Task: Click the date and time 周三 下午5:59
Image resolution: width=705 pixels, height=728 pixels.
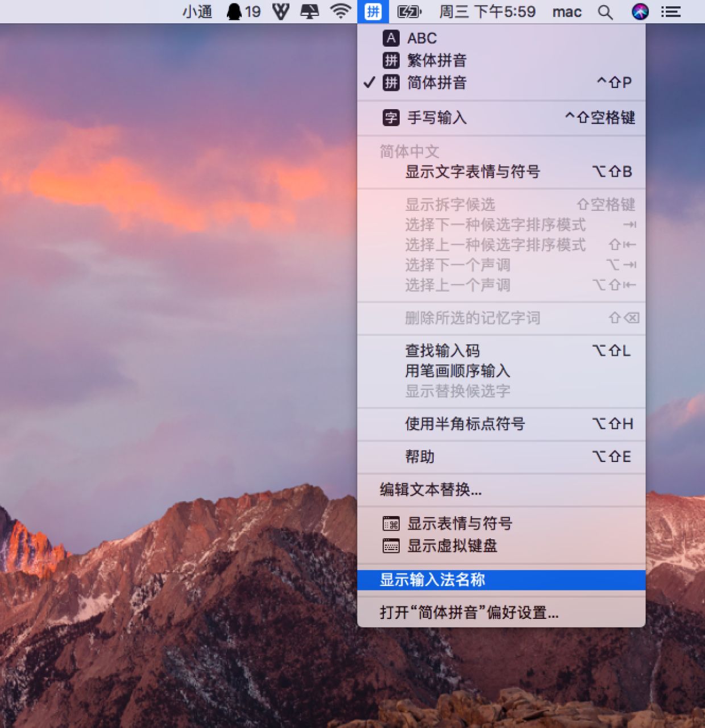Action: click(x=487, y=11)
